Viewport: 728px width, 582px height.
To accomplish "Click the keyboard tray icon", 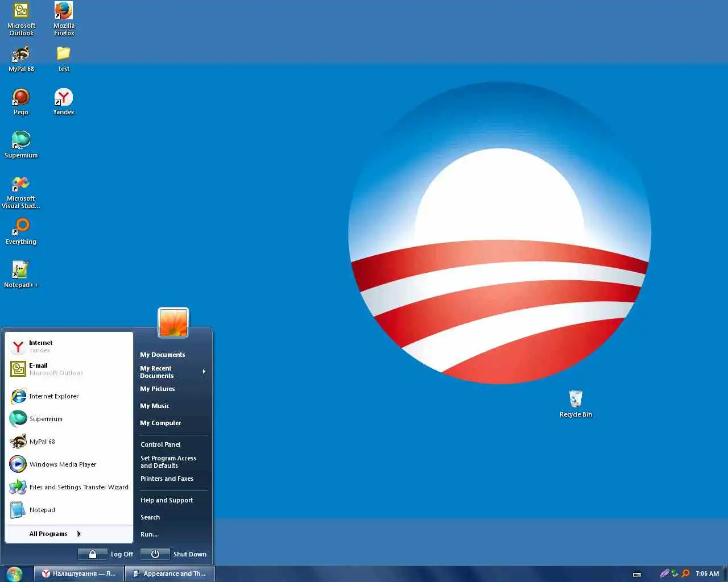I will [x=637, y=574].
